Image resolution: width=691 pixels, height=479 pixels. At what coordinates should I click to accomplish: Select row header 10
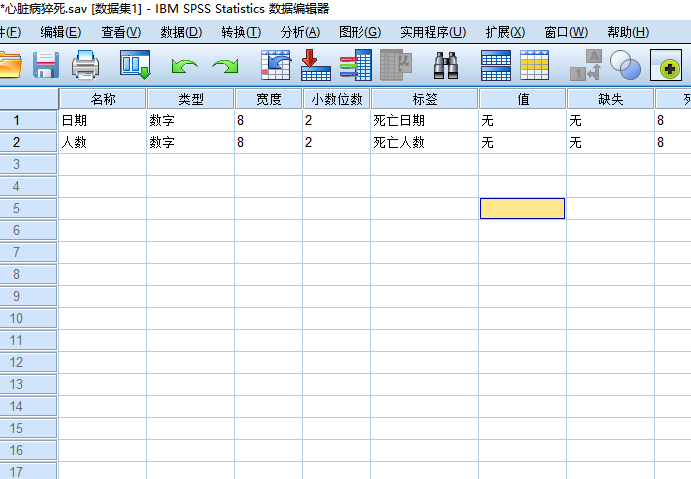(28, 318)
